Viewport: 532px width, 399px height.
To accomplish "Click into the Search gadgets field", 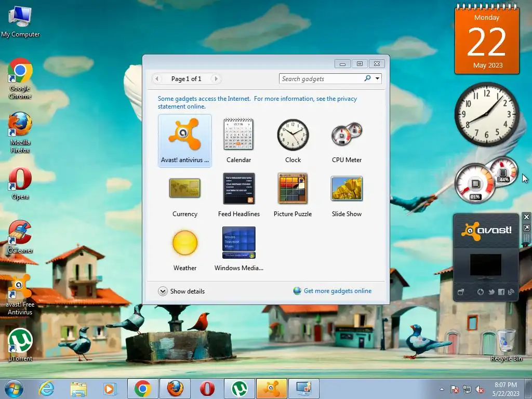I will [321, 79].
